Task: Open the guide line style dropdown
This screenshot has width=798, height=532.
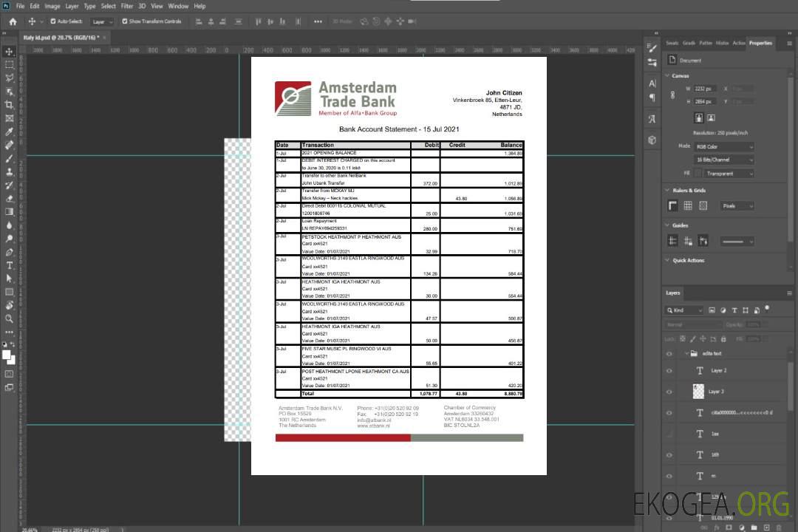Action: [737, 242]
